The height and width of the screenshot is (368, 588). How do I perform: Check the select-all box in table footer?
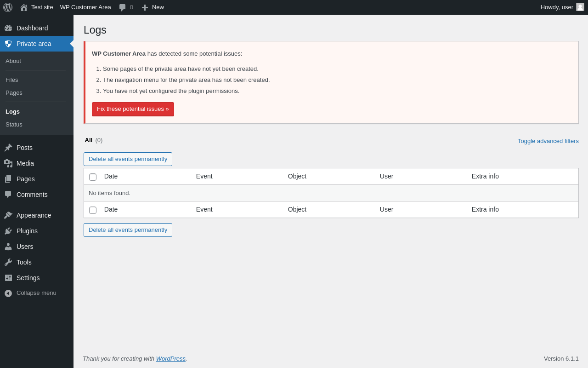[x=93, y=210]
